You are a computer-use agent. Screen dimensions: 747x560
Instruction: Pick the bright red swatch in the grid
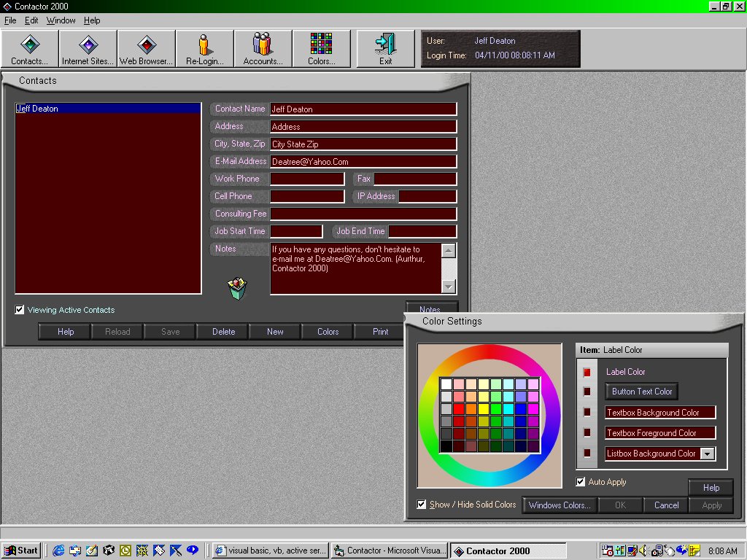pyautogui.click(x=459, y=409)
